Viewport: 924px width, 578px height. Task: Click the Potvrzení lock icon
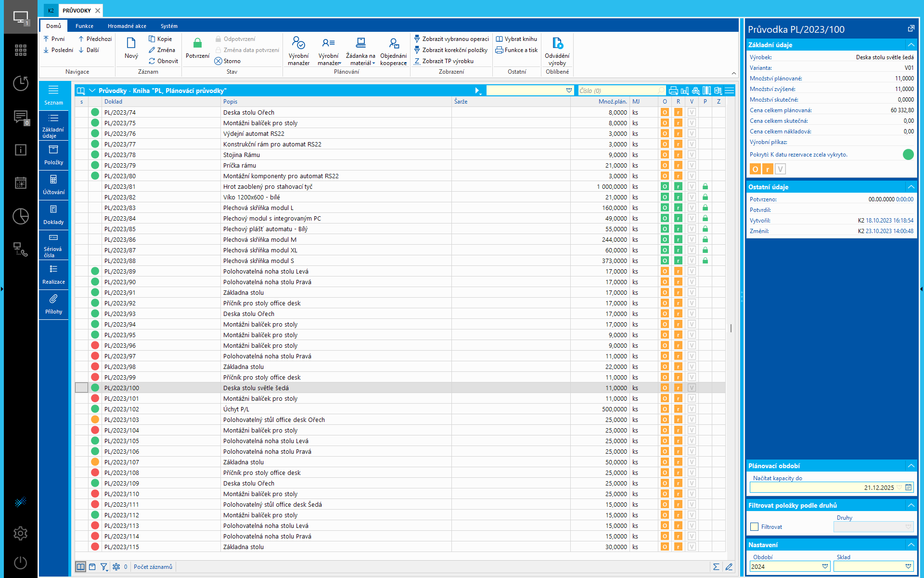tap(197, 44)
